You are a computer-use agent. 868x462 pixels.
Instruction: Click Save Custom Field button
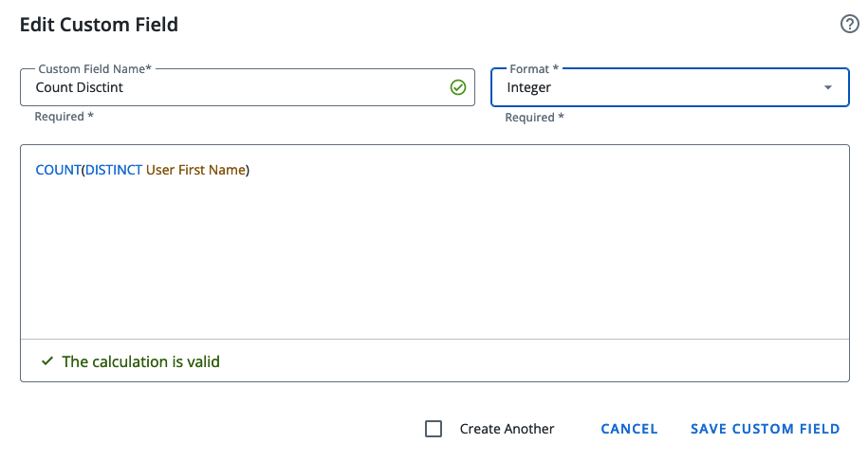(765, 429)
